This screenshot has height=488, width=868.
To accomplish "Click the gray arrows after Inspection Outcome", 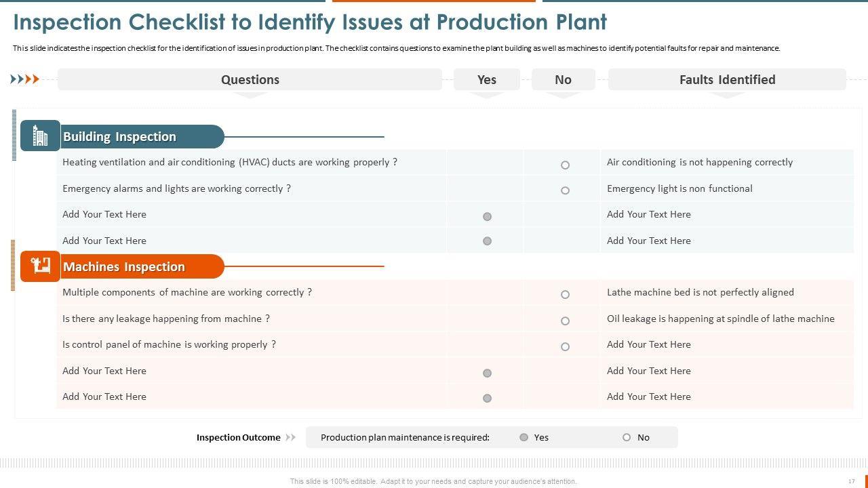I will click(x=291, y=437).
